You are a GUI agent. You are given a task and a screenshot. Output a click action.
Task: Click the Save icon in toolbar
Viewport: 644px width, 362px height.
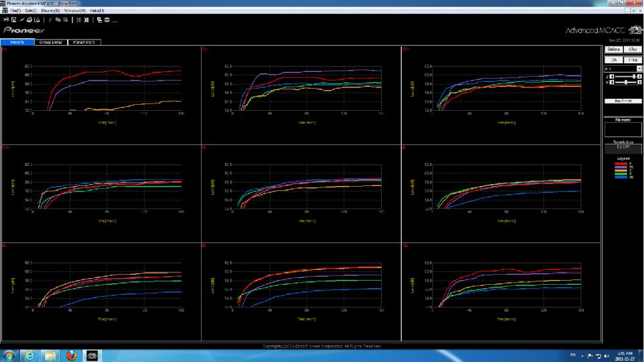13,20
